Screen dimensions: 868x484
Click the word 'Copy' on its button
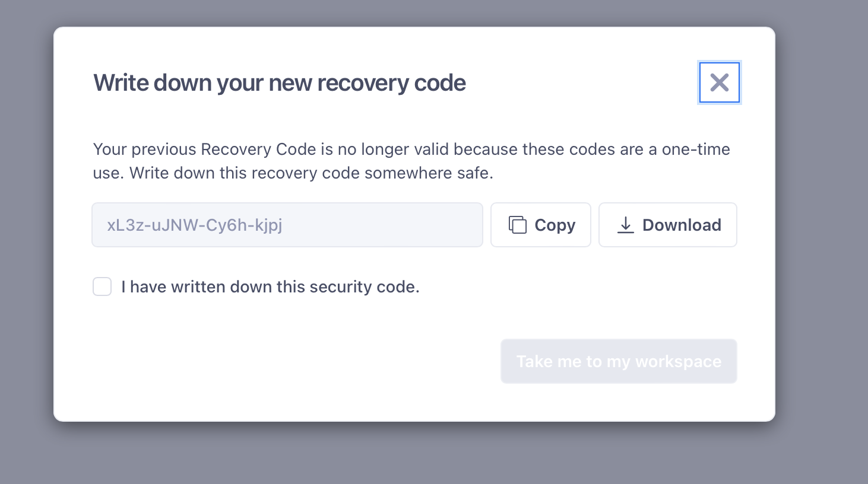coord(555,225)
